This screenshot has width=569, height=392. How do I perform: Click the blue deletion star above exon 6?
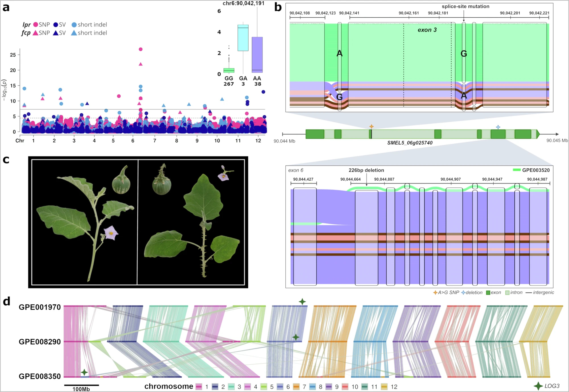498,127
